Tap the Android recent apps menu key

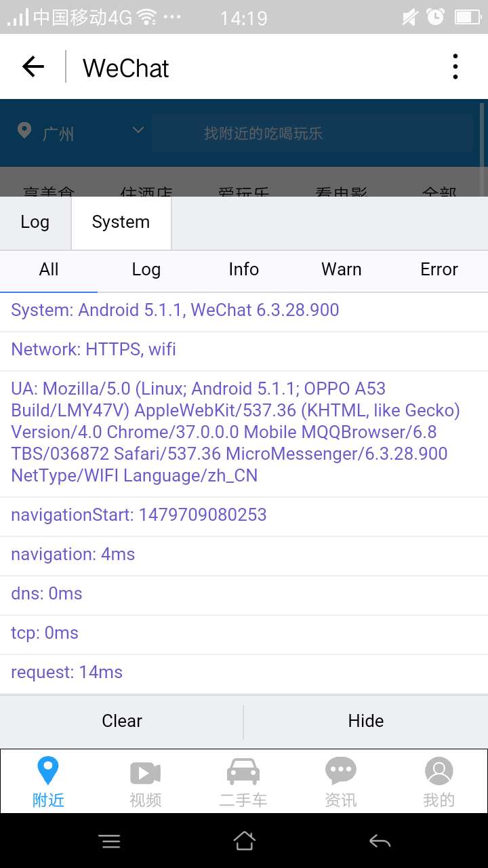pos(110,842)
